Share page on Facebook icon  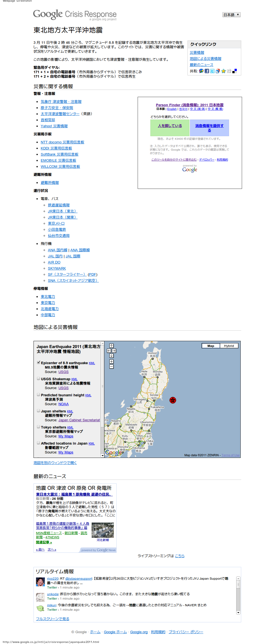click(x=207, y=71)
